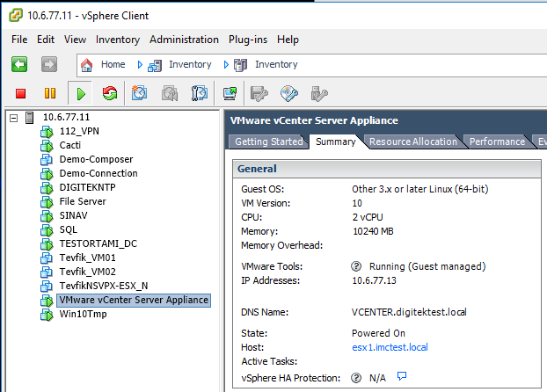The height and width of the screenshot is (392, 547).
Task: Open the View menu
Action: click(x=75, y=40)
